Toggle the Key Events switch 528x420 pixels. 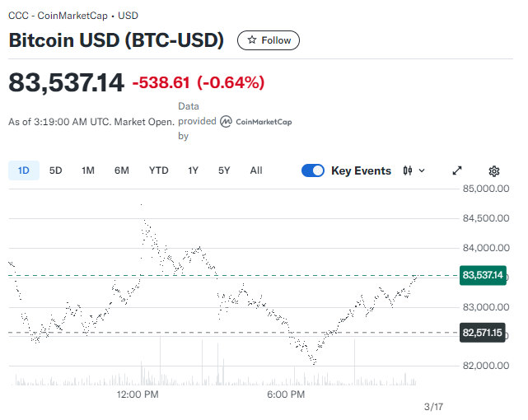[x=313, y=170]
